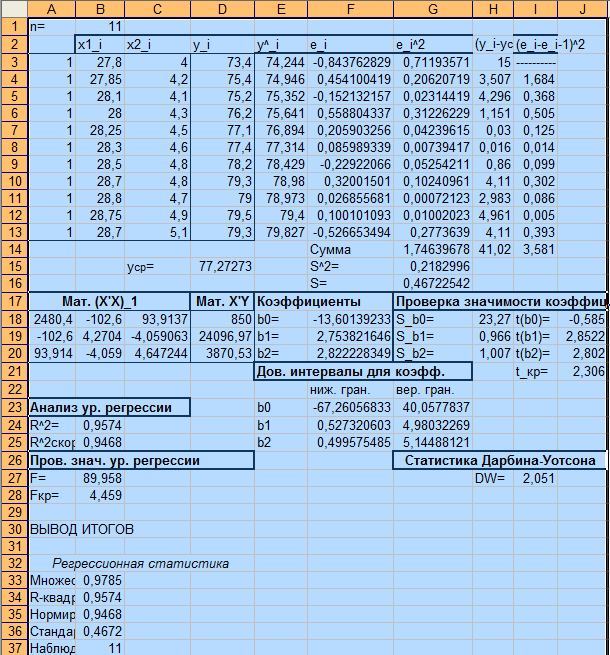
Task: Click Fкр value 4,459
Action: [x=100, y=495]
